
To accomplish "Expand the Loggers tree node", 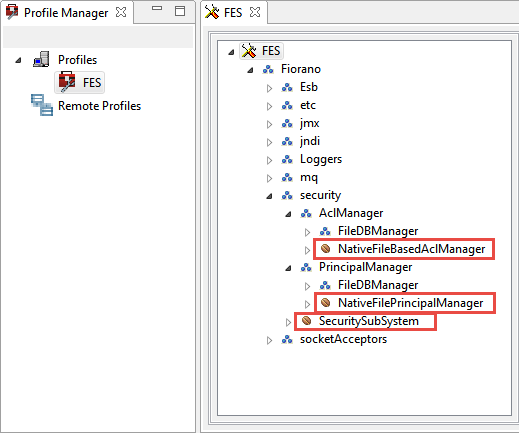I will pyautogui.click(x=269, y=160).
